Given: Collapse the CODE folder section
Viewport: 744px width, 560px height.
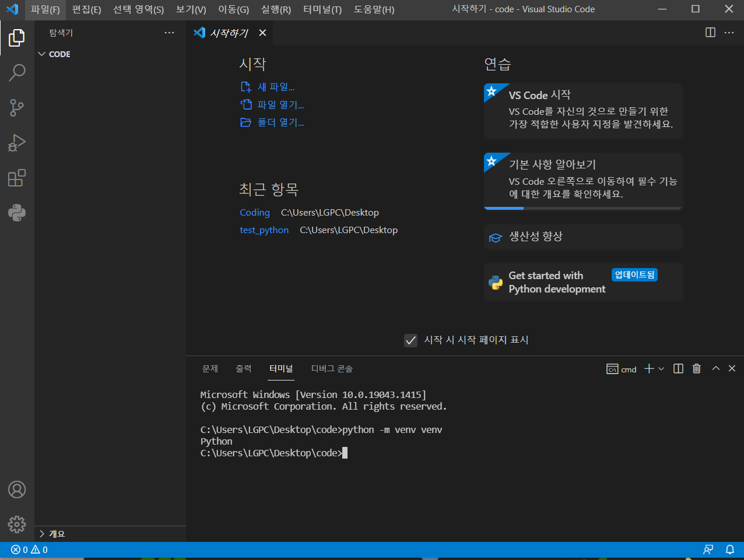Looking at the screenshot, I should click(110, 54).
